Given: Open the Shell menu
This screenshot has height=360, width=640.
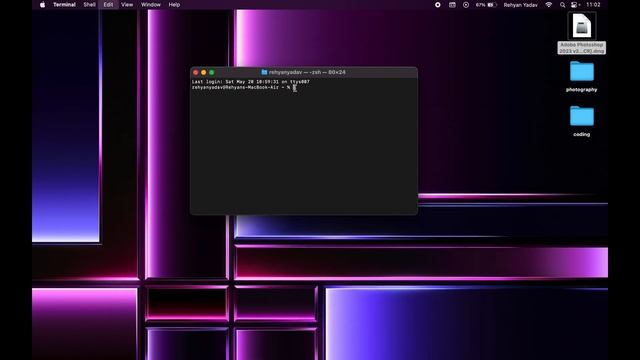Looking at the screenshot, I should 89,5.
